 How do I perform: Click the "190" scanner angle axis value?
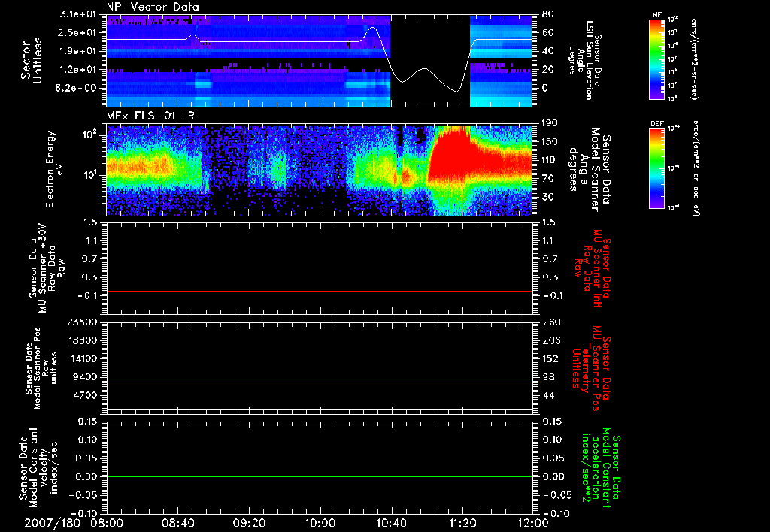[x=550, y=123]
